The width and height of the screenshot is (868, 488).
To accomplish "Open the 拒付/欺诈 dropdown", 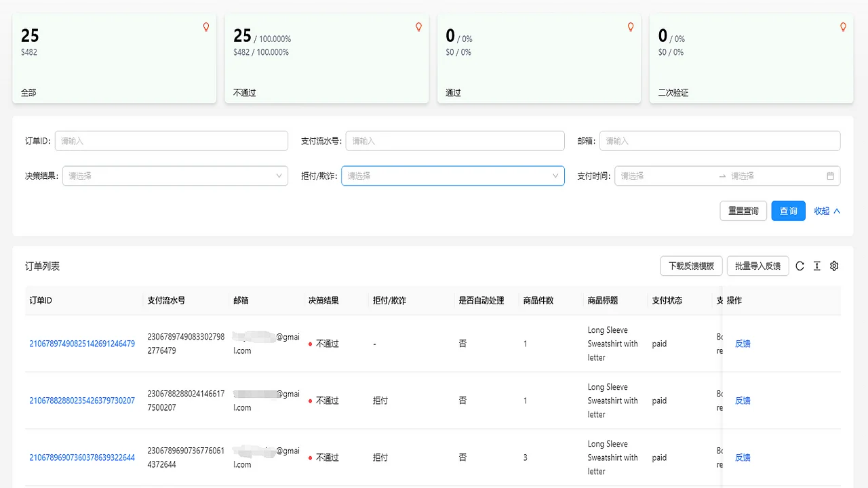I will click(x=452, y=176).
